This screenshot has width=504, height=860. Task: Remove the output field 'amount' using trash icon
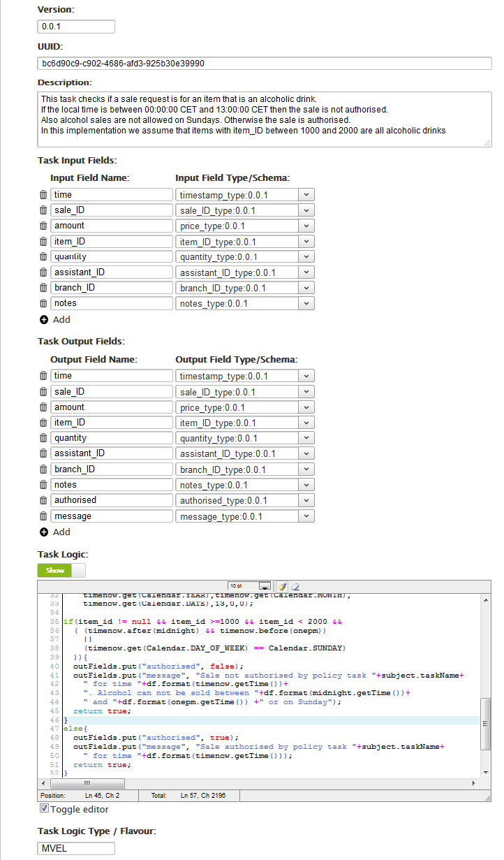43,407
